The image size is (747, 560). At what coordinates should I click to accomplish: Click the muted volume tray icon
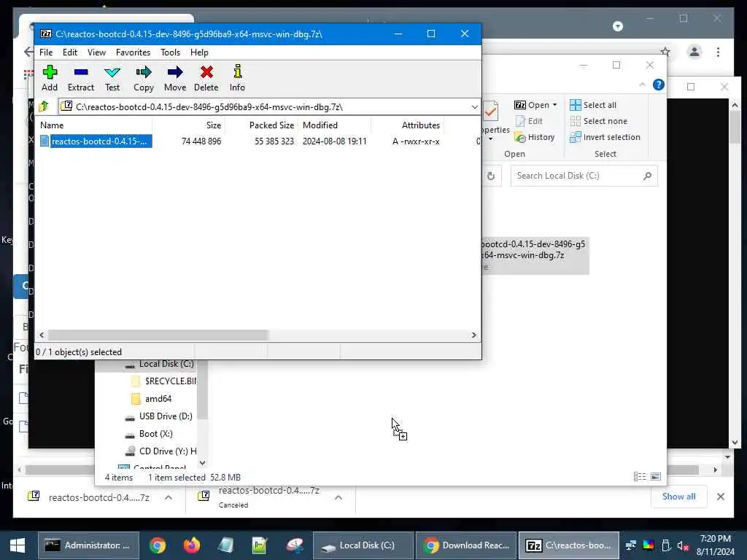[683, 545]
